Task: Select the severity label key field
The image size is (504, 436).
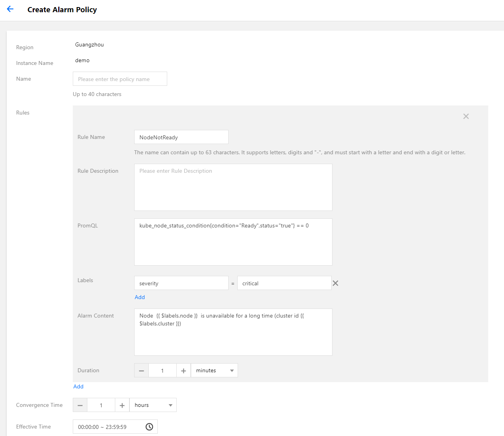Action: point(181,283)
